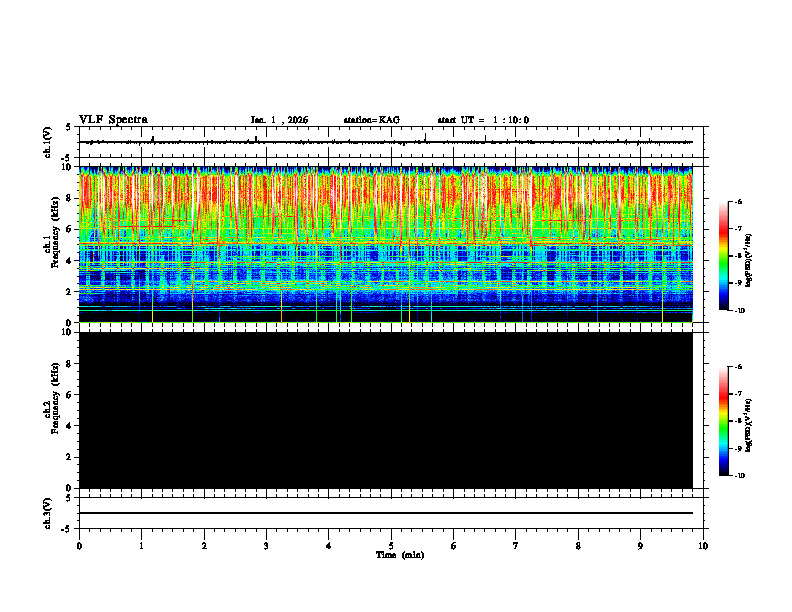Select the "2" kHz tick on ch.1 frequency axis
The width and height of the screenshot is (792, 612).
70,292
